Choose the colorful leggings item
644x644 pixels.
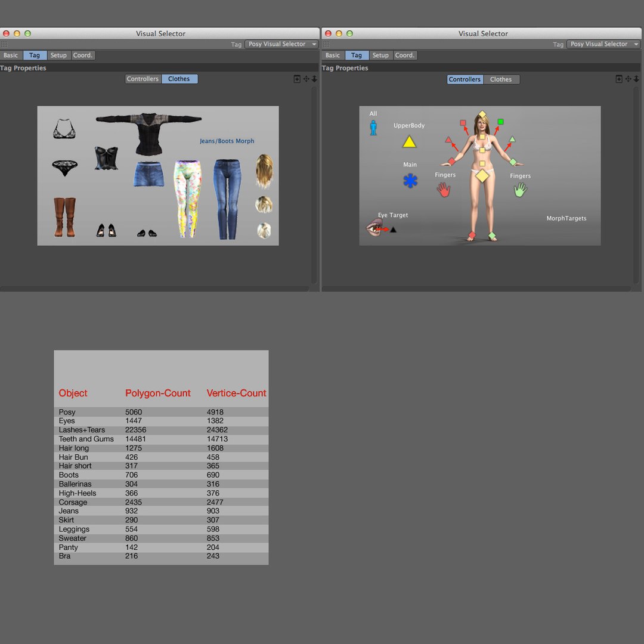click(x=188, y=199)
